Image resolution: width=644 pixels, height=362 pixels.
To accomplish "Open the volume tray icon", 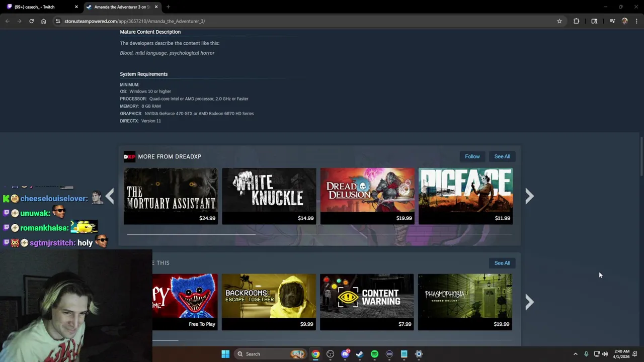I will tap(605, 354).
